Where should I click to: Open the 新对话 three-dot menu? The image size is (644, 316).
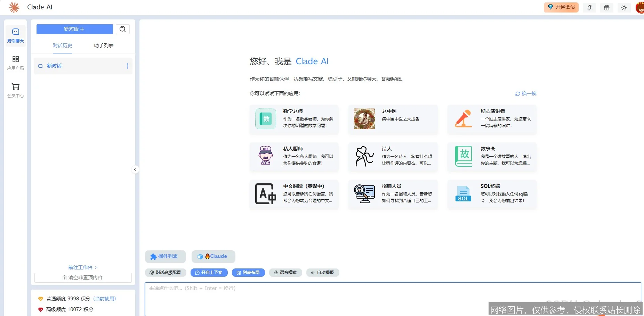point(127,66)
